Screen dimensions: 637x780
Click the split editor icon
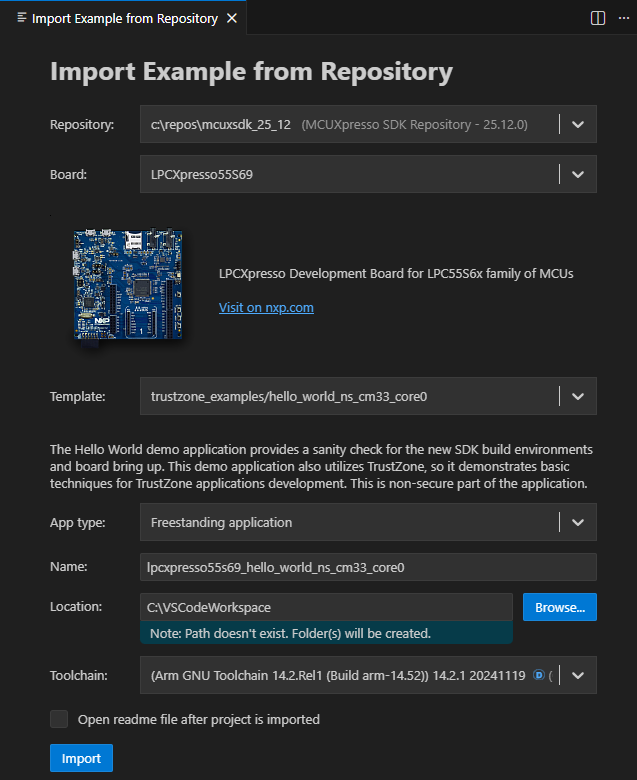[x=598, y=18]
